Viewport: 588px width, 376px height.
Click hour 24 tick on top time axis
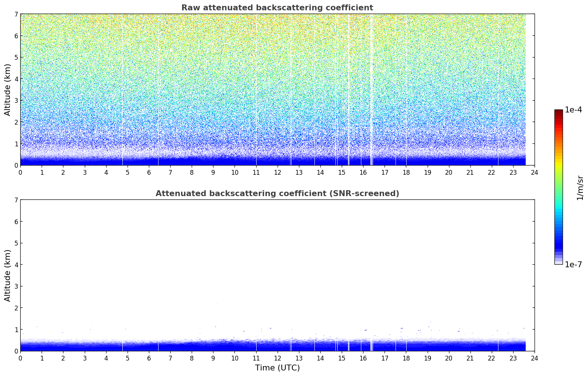point(535,173)
